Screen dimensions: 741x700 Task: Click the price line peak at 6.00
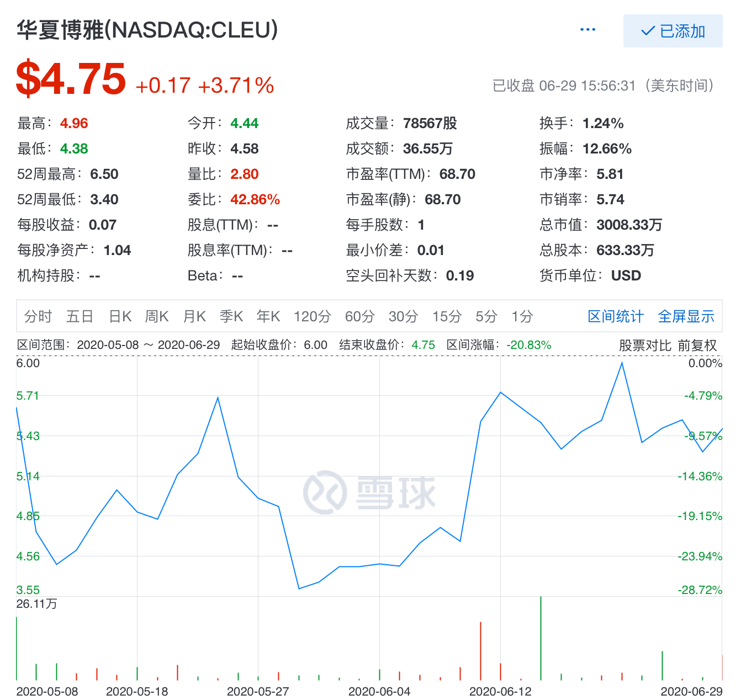(x=622, y=363)
